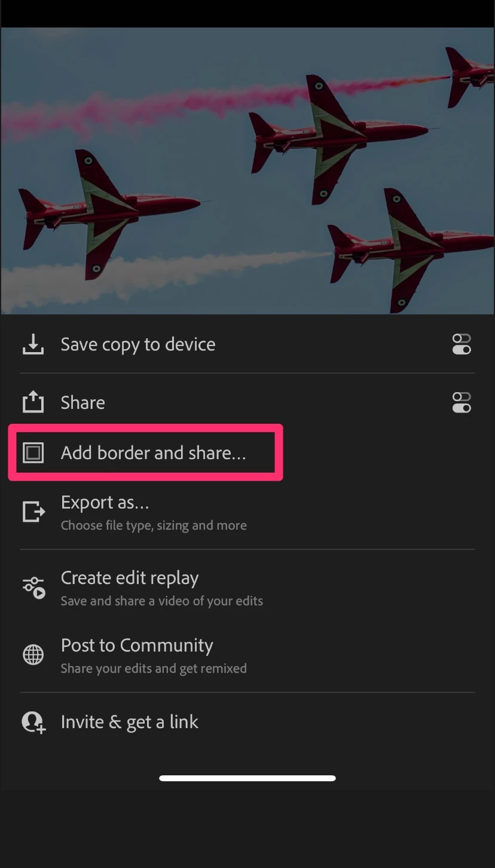The image size is (495, 868).
Task: Tap the Add border square icon
Action: pos(33,453)
